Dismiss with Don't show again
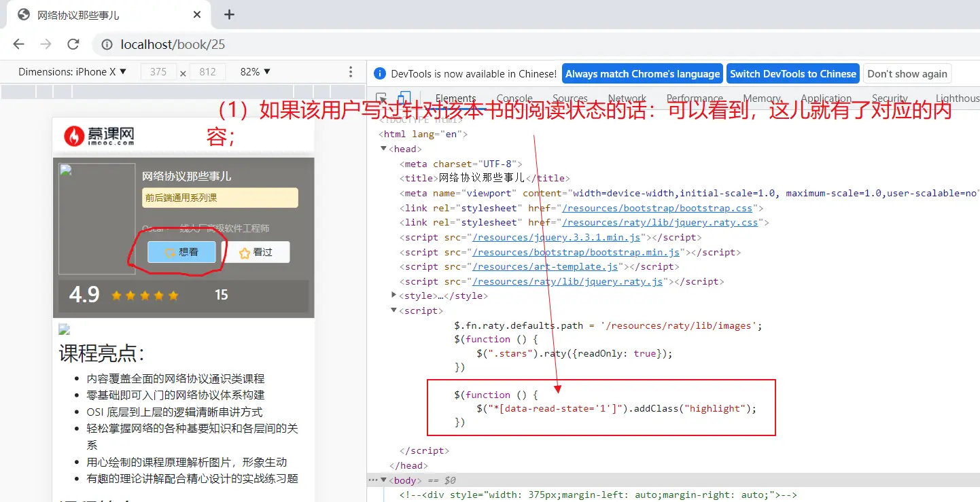The width and height of the screenshot is (980, 502). [907, 74]
